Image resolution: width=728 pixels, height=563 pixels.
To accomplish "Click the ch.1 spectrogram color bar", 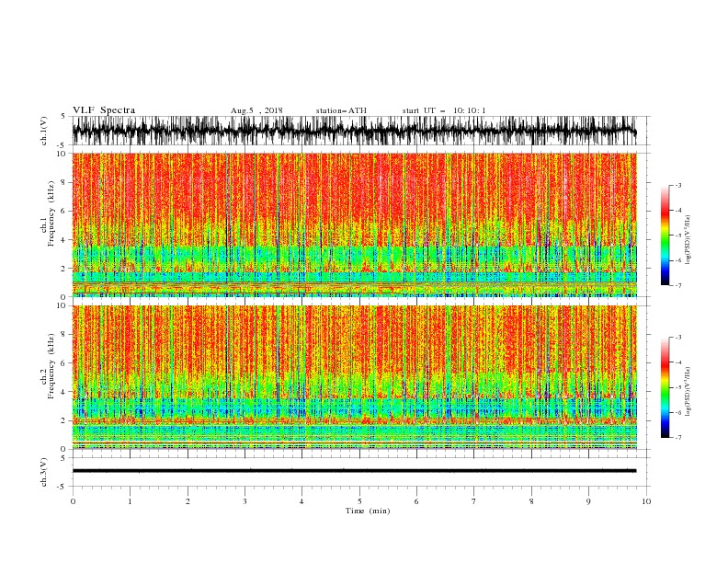I will (665, 236).
